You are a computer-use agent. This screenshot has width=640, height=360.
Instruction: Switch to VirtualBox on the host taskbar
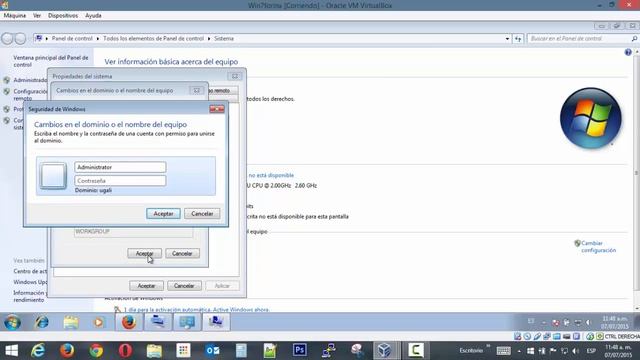click(384, 350)
